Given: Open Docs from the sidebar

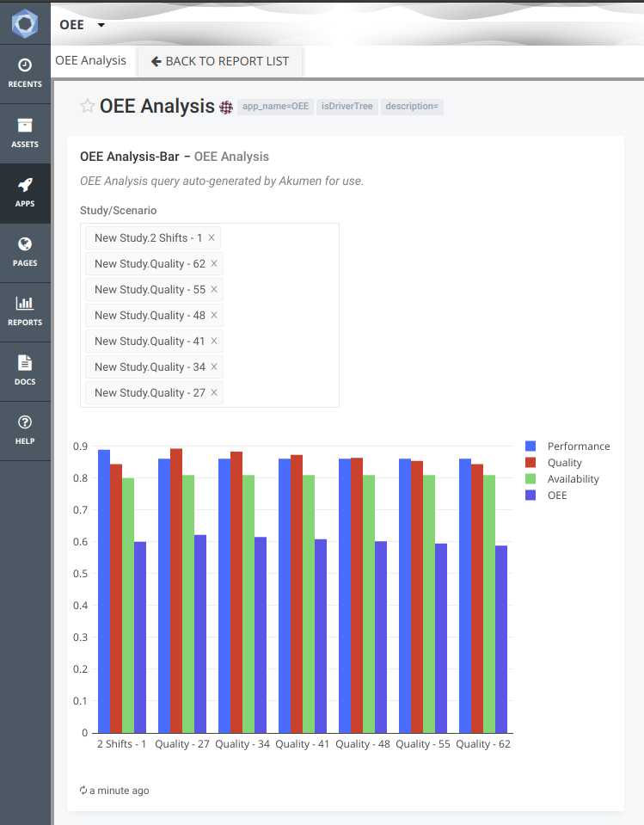Looking at the screenshot, I should click(25, 370).
